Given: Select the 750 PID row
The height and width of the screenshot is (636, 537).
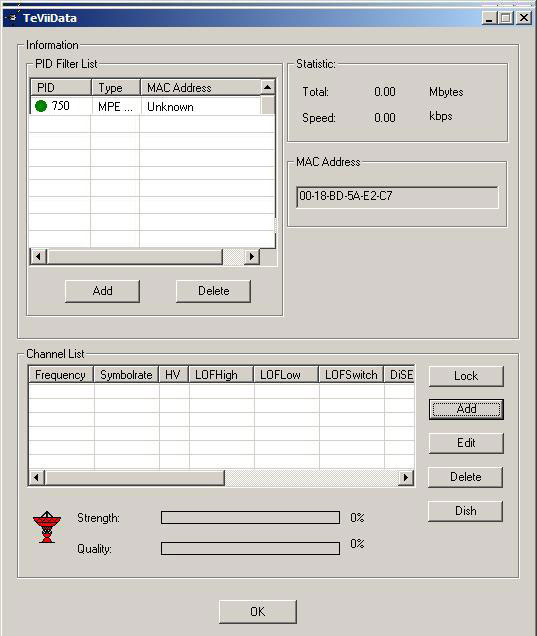Looking at the screenshot, I should tap(145, 106).
